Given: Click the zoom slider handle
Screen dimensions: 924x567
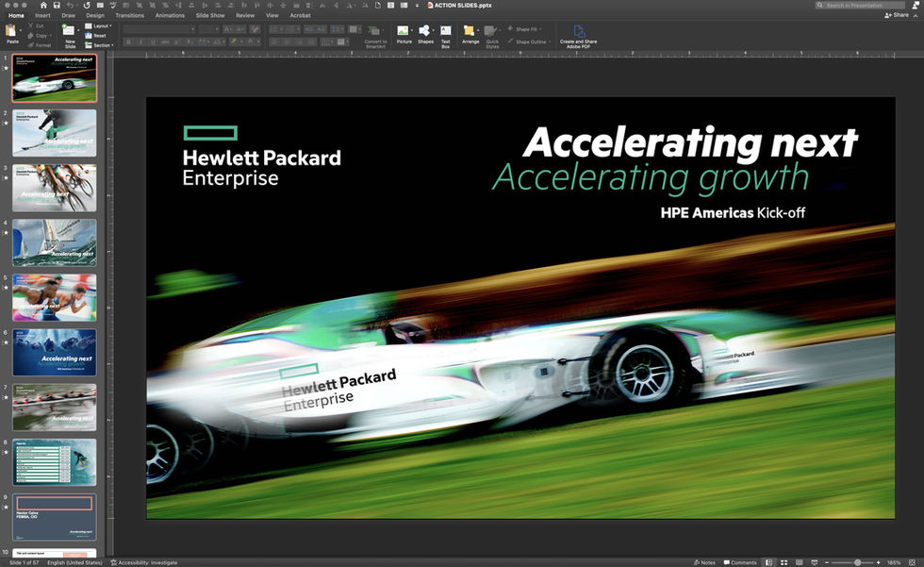Looking at the screenshot, I should tap(857, 562).
